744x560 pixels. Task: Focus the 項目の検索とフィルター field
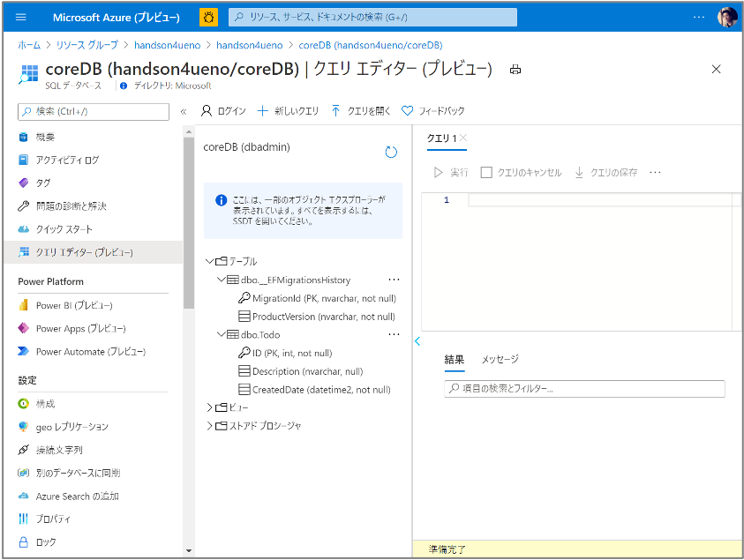pyautogui.click(x=584, y=389)
